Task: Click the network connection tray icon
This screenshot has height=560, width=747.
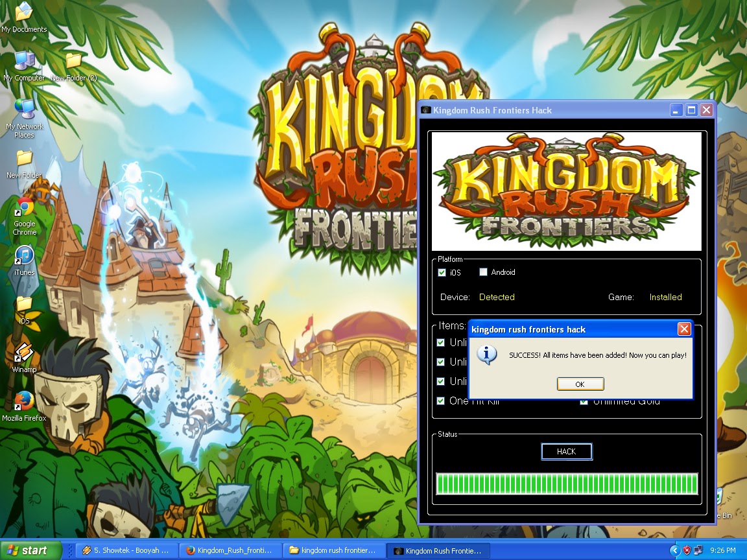Action: (x=698, y=550)
